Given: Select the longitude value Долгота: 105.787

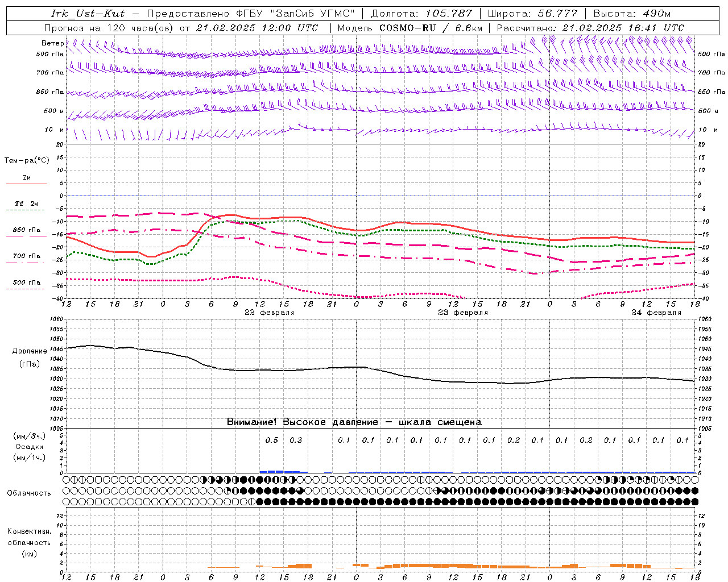Looking at the screenshot, I should [421, 14].
